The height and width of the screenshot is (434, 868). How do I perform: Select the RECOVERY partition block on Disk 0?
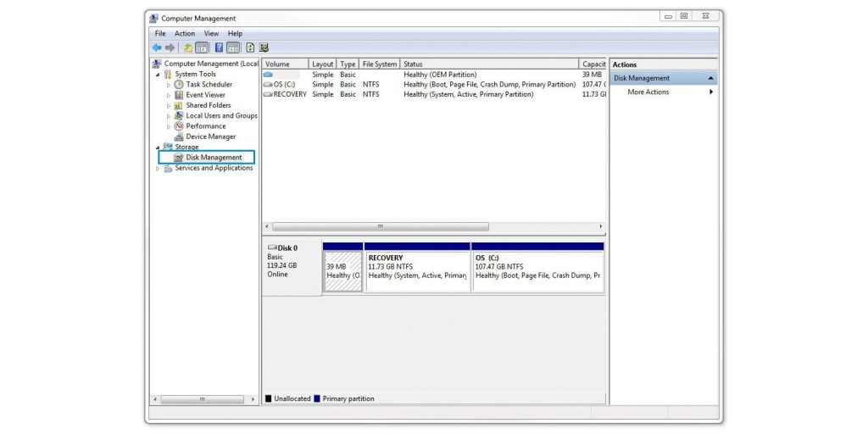pyautogui.click(x=417, y=267)
